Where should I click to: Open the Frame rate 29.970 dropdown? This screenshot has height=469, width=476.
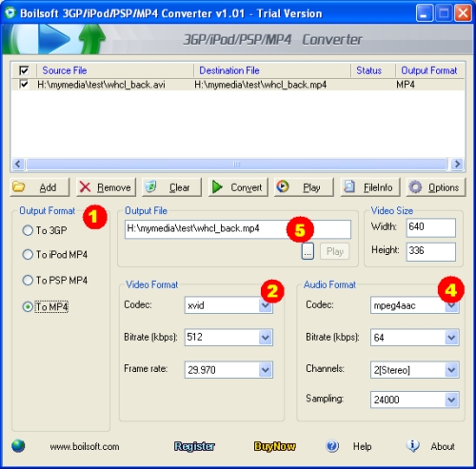[266, 370]
